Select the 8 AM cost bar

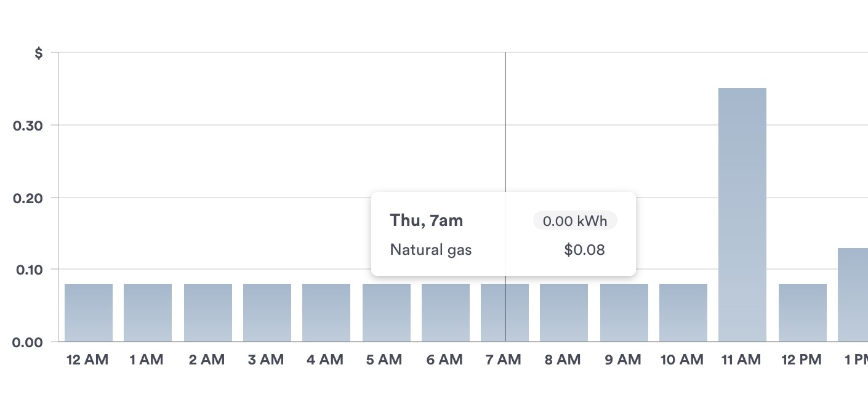point(564,312)
